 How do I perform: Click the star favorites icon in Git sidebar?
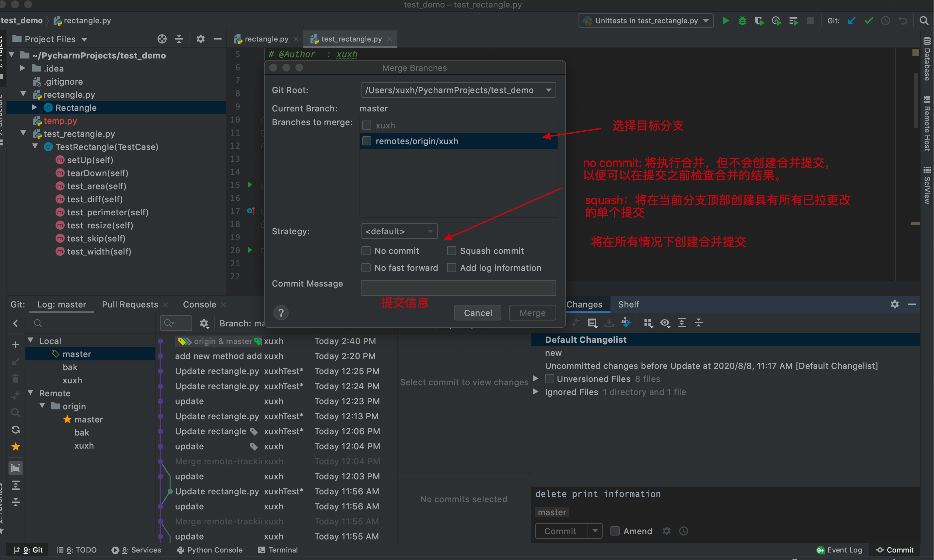tap(15, 447)
